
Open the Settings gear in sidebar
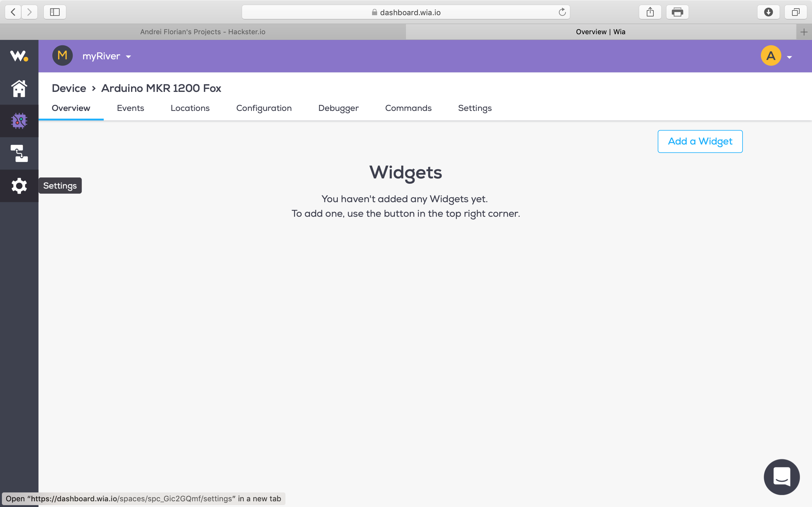[19, 186]
